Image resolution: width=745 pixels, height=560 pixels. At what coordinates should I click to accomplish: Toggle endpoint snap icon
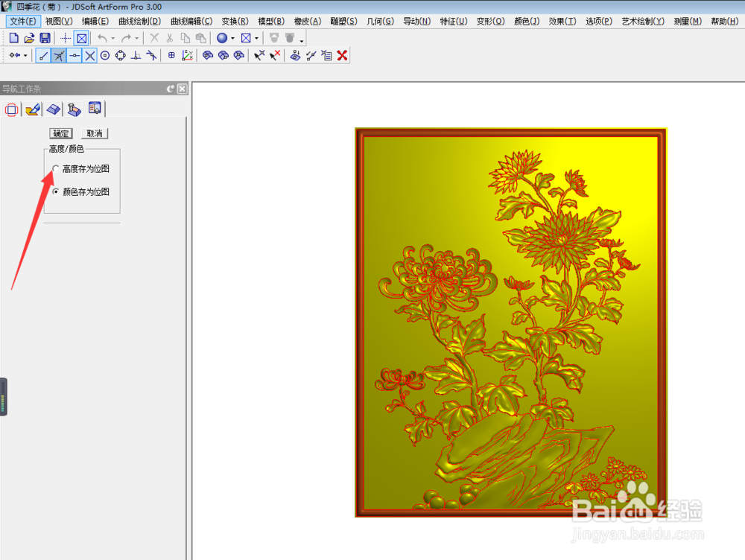(43, 56)
